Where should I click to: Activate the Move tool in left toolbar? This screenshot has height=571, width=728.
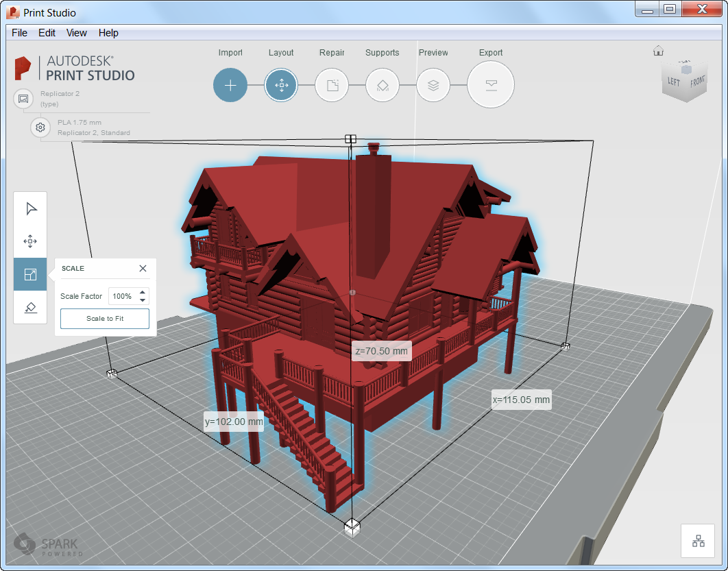[30, 241]
